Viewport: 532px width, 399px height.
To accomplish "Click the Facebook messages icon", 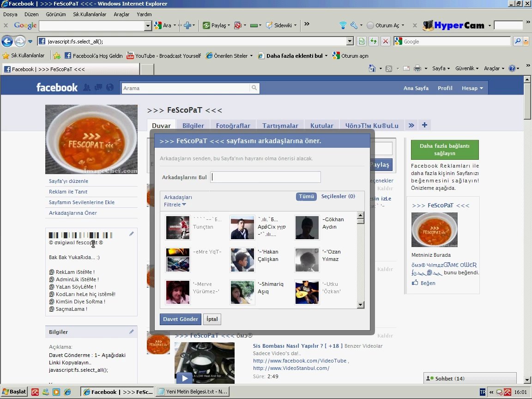I will pos(98,88).
